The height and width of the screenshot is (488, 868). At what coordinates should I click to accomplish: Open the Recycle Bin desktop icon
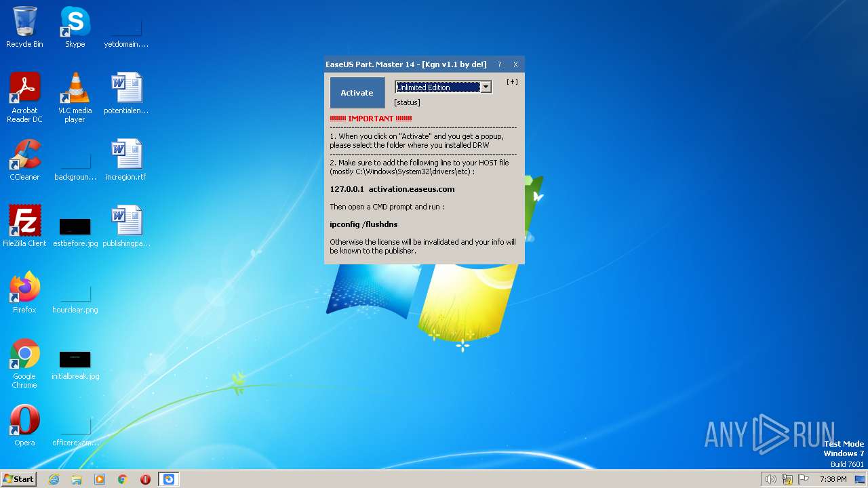point(24,27)
